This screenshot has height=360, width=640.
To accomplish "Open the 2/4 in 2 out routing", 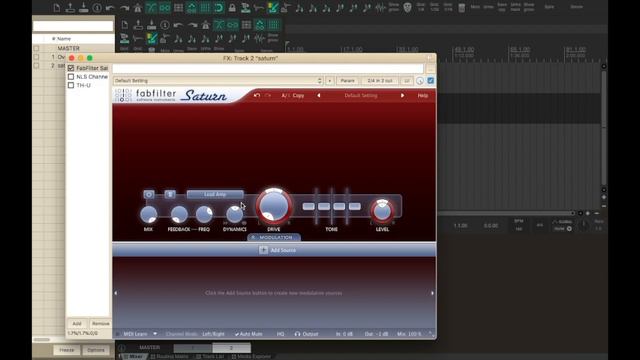I will (380, 81).
